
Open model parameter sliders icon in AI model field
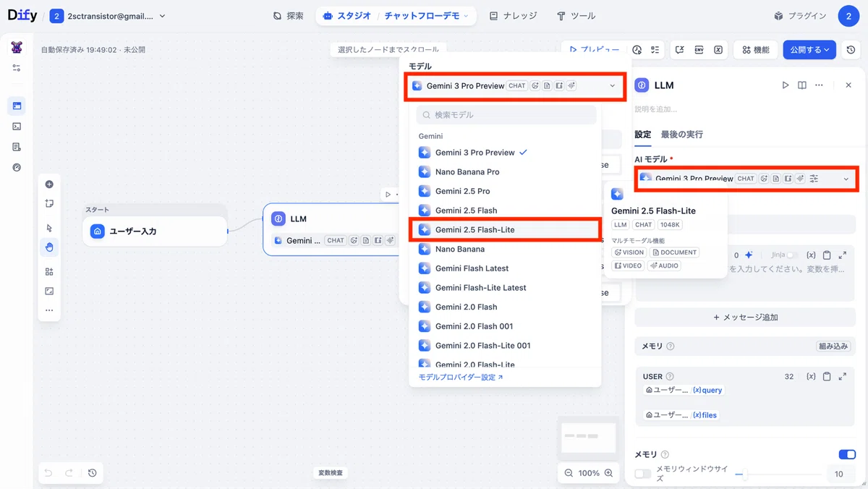point(814,179)
